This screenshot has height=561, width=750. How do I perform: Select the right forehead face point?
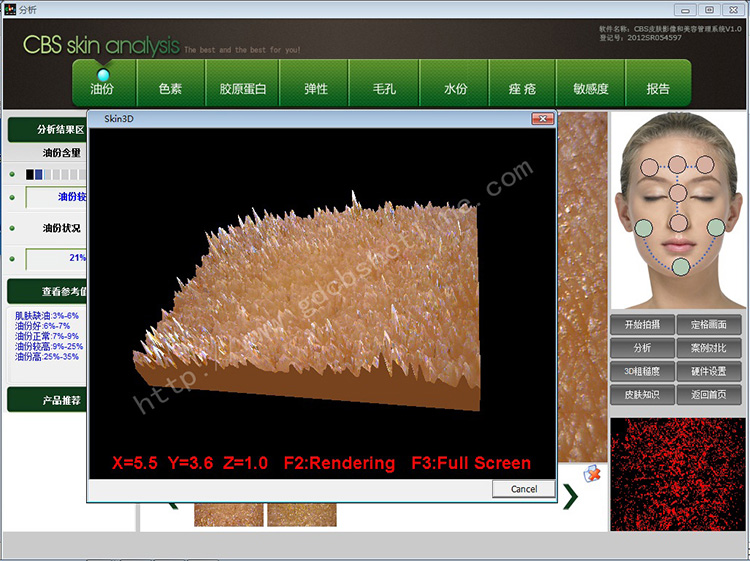[x=705, y=165]
